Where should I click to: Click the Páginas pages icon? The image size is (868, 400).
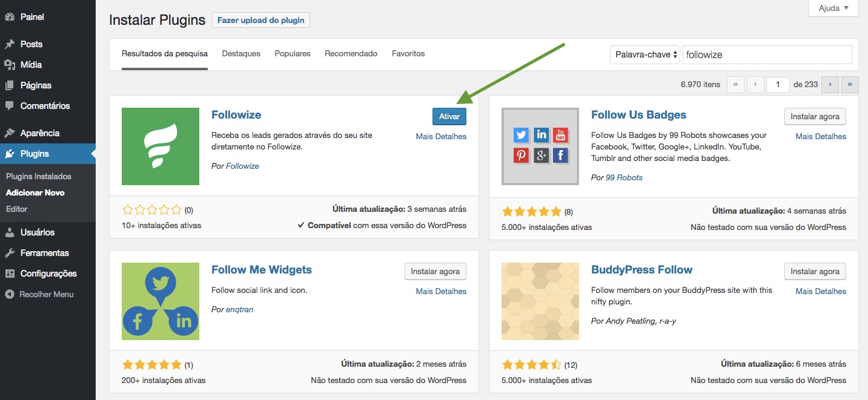[x=10, y=85]
